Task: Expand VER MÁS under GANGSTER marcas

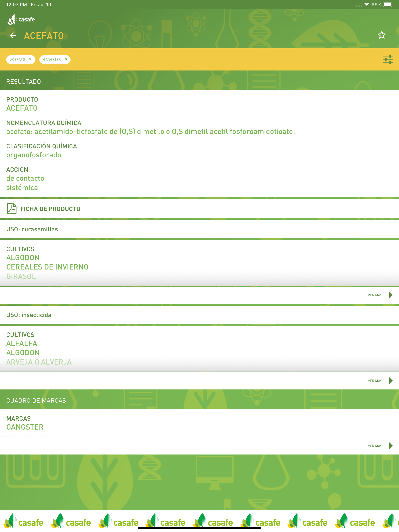Action: point(380,446)
